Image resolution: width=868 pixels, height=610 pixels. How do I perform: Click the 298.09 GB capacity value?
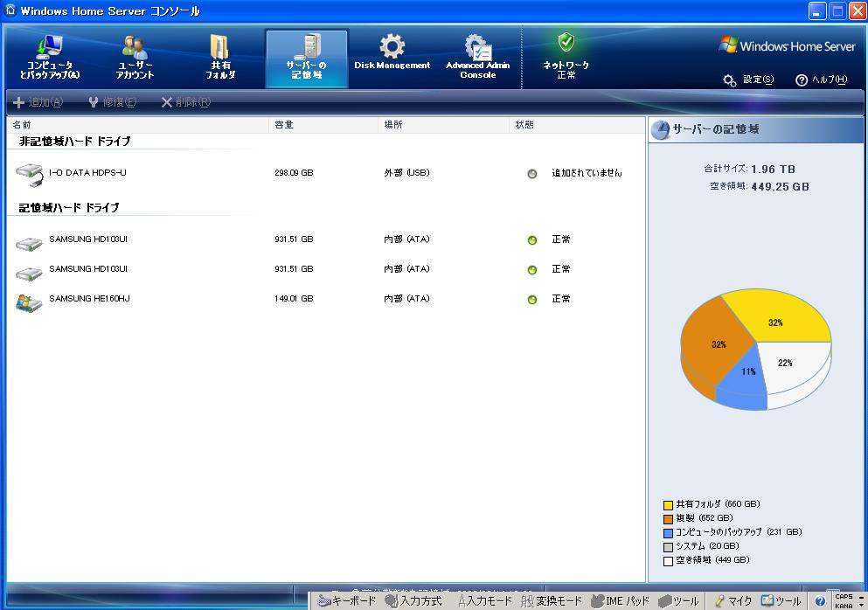coord(294,173)
